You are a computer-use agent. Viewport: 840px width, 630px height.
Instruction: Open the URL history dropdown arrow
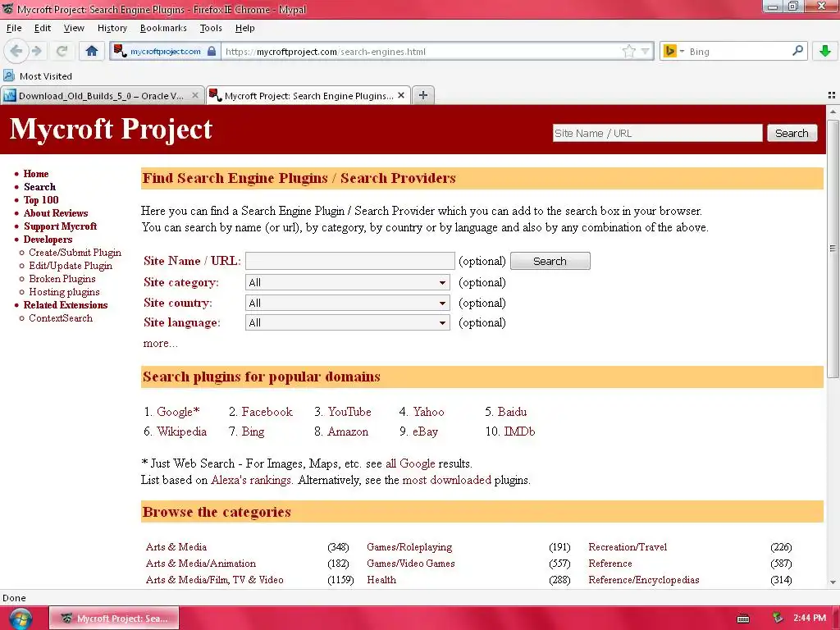645,52
